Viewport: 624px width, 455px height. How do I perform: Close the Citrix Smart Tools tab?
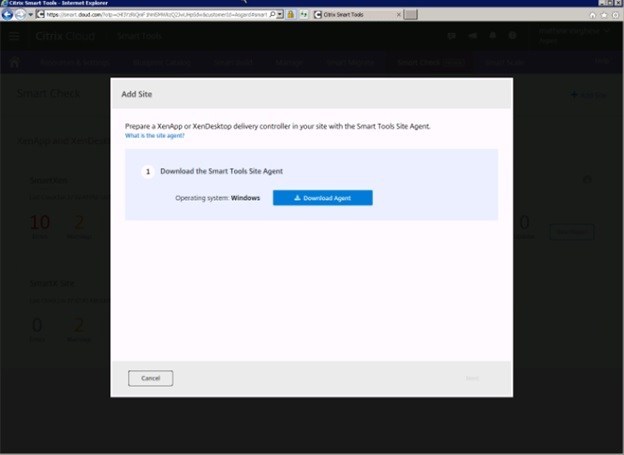pyautogui.click(x=399, y=14)
